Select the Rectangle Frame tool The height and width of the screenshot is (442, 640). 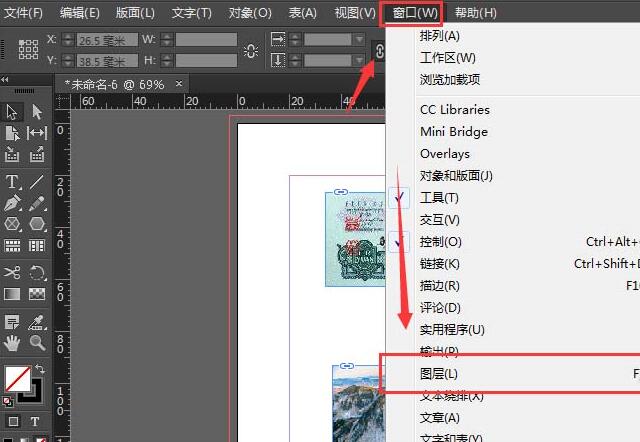point(12,224)
